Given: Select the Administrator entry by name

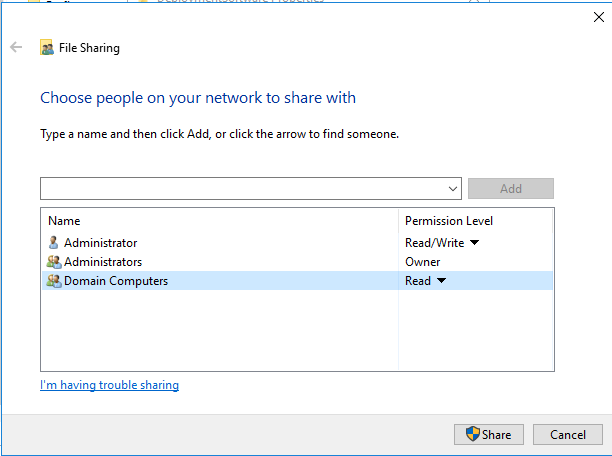Looking at the screenshot, I should 100,243.
